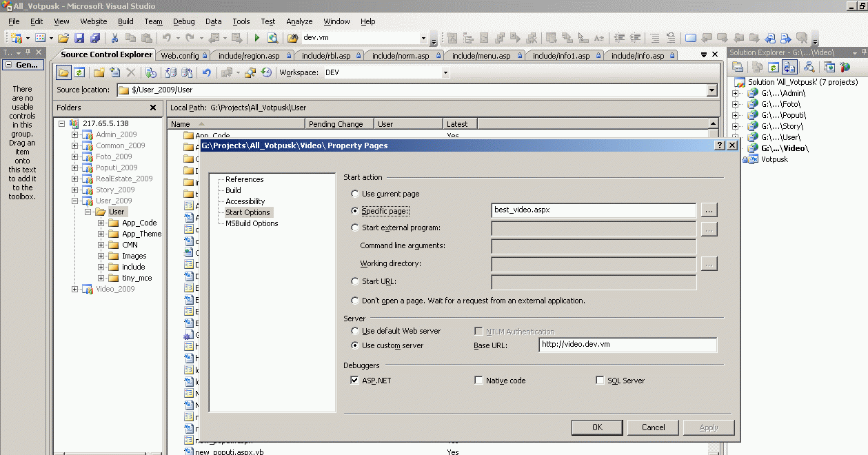Click the Save floppy disk icon
Screen dimensions: 868x455
coord(79,39)
